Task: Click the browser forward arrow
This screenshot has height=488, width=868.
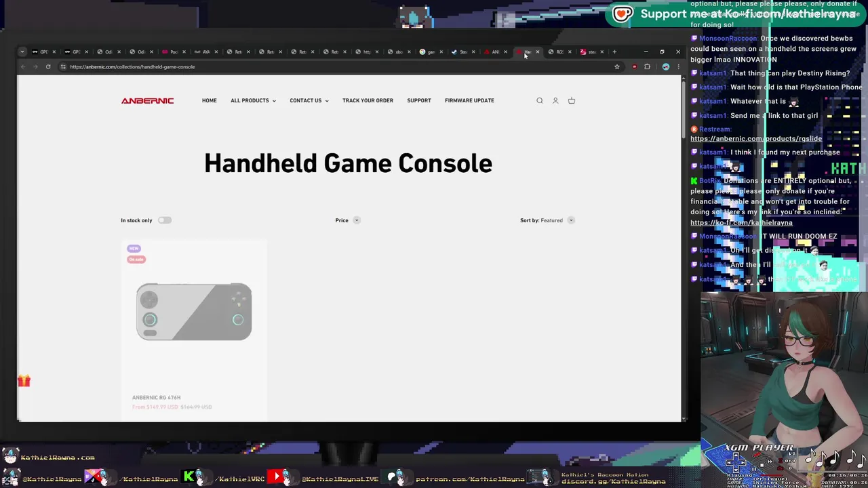Action: click(x=35, y=66)
